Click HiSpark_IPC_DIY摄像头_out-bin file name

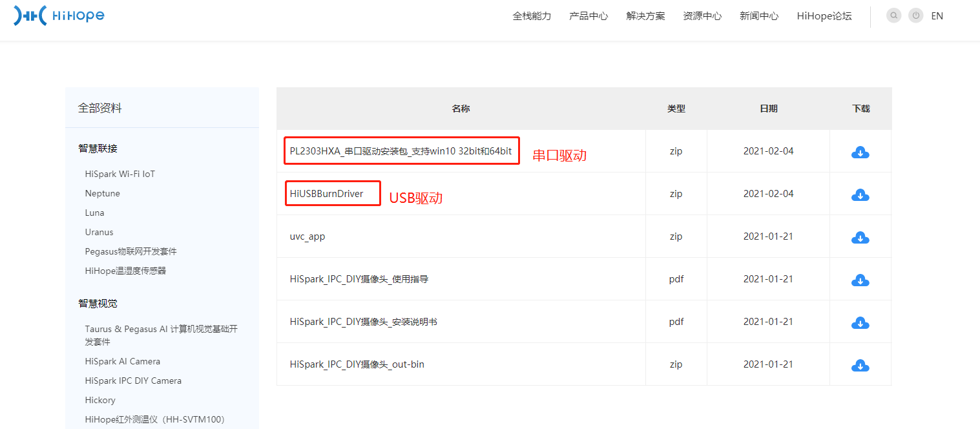pos(357,364)
